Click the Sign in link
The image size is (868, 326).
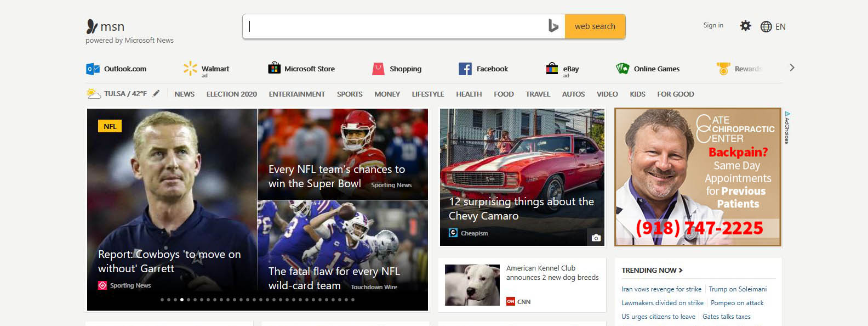point(713,25)
